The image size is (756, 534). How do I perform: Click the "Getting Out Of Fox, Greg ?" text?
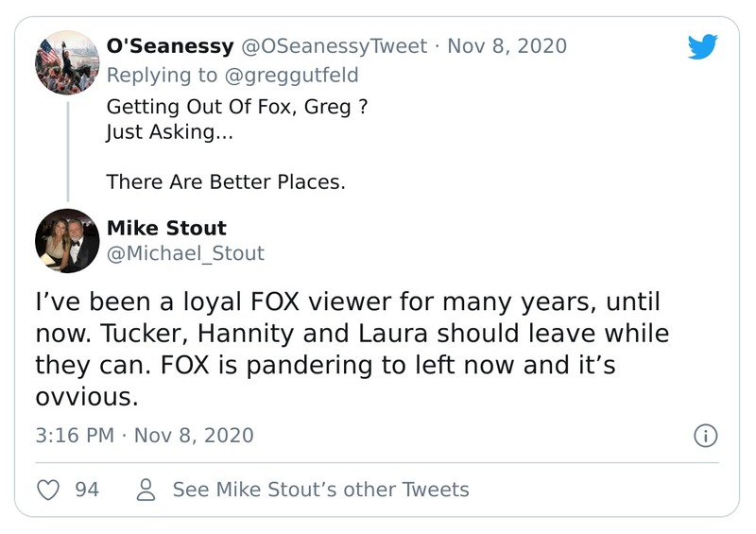click(236, 107)
